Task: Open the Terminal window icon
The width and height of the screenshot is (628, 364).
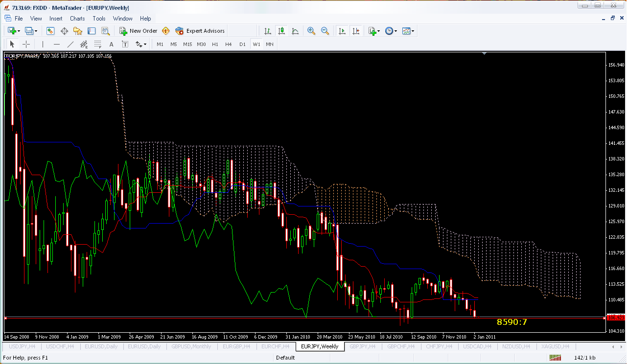Action: click(x=92, y=31)
